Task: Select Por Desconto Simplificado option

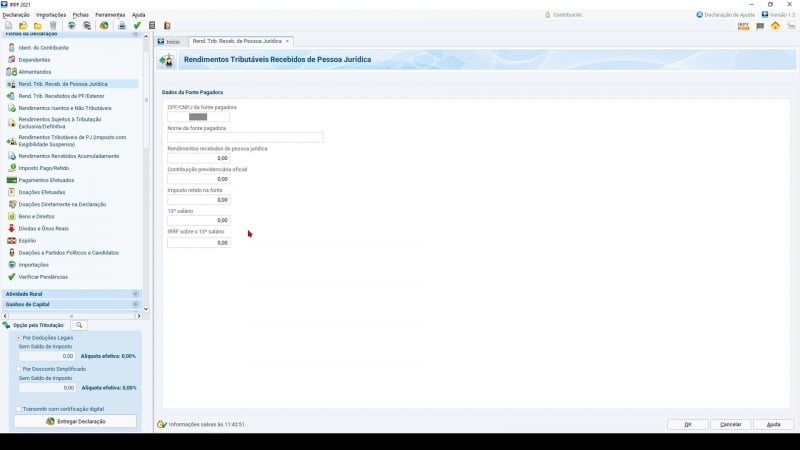Action: click(19, 369)
